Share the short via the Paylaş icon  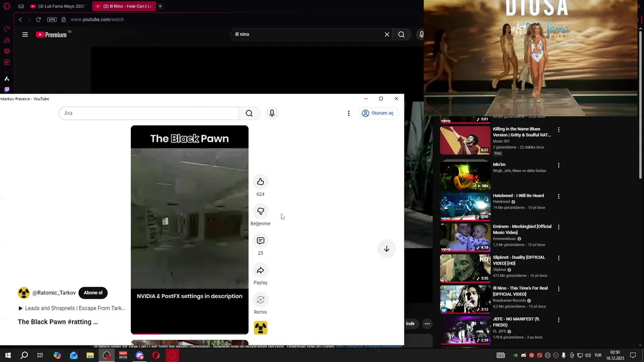coord(260,270)
